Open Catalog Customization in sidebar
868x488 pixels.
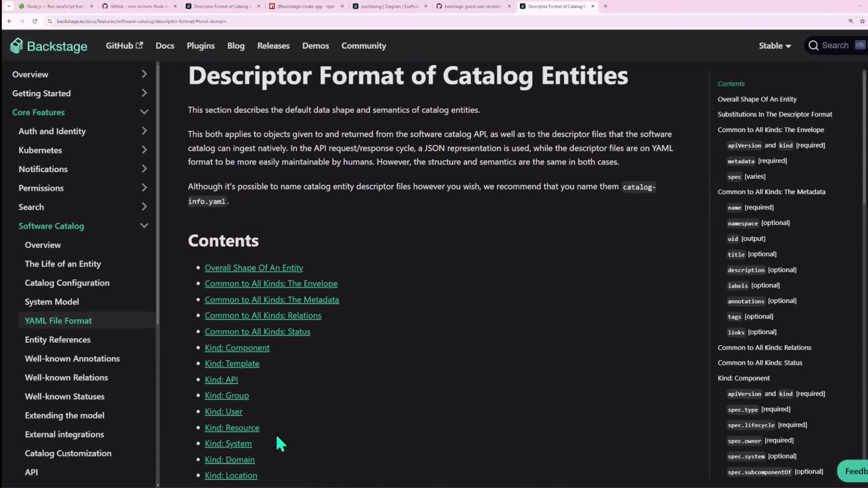pyautogui.click(x=68, y=454)
